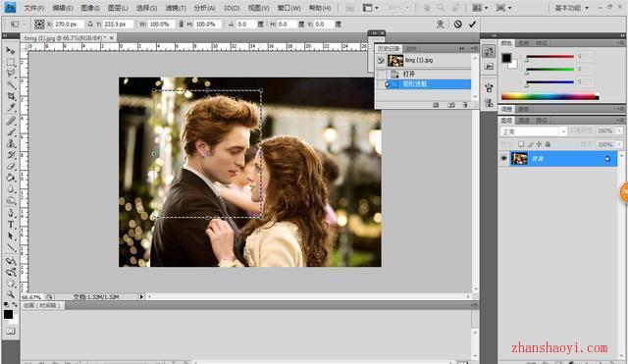Click the warp mode switch icon
This screenshot has width=628, height=364.
[441, 24]
